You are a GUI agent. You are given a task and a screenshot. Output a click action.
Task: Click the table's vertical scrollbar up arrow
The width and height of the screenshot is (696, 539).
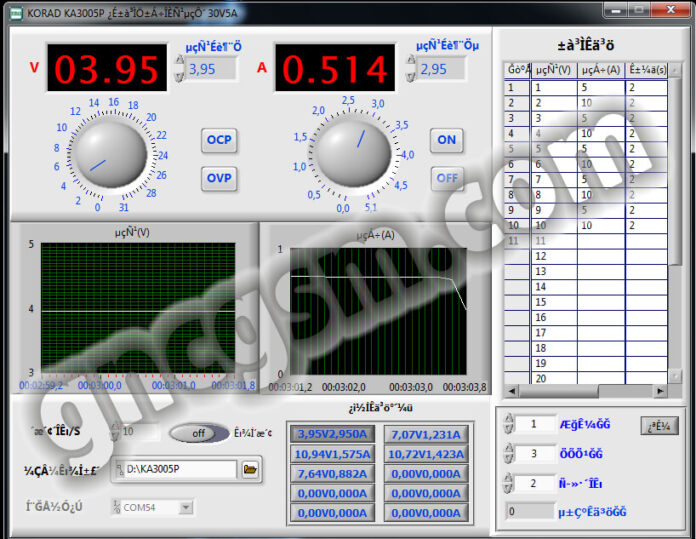(675, 70)
